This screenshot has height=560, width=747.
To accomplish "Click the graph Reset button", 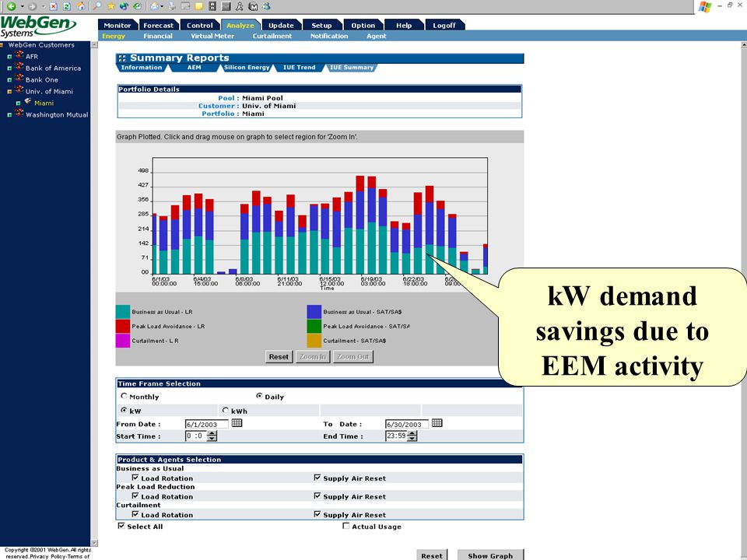I will 279,357.
